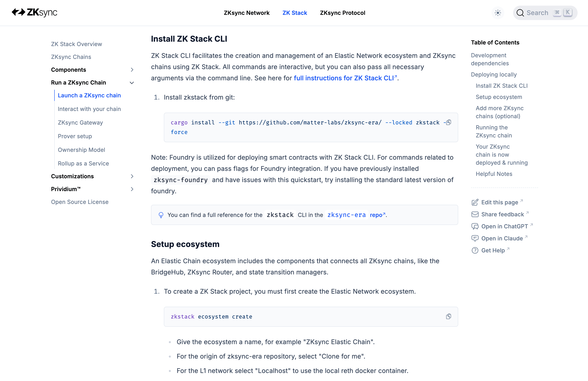Viewport: 588px width, 381px height.
Task: Expand the Prividium chevron
Action: (x=132, y=189)
